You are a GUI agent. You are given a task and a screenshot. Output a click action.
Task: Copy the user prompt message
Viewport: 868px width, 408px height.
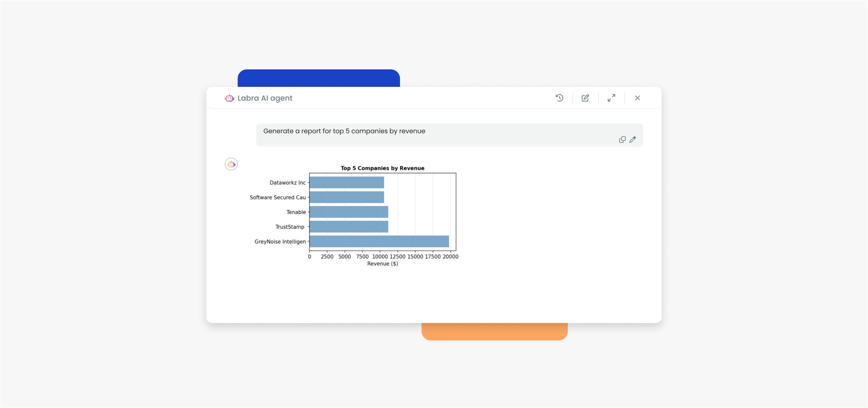click(x=622, y=140)
